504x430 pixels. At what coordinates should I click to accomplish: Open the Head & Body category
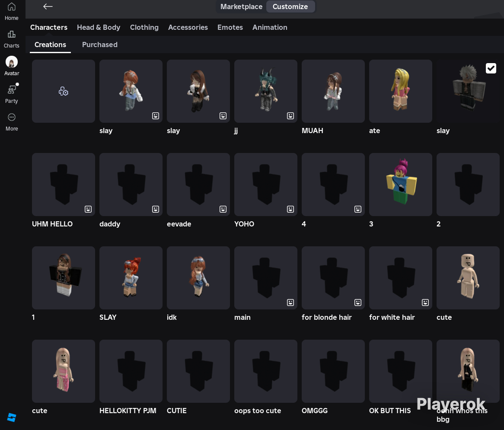(99, 27)
